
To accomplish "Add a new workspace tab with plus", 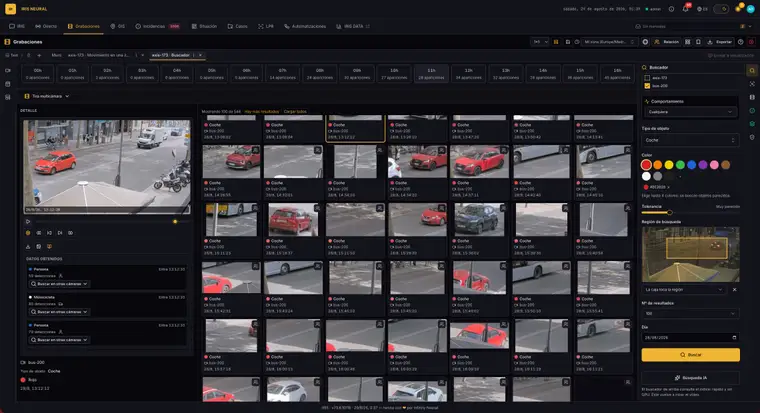I will click(39, 55).
